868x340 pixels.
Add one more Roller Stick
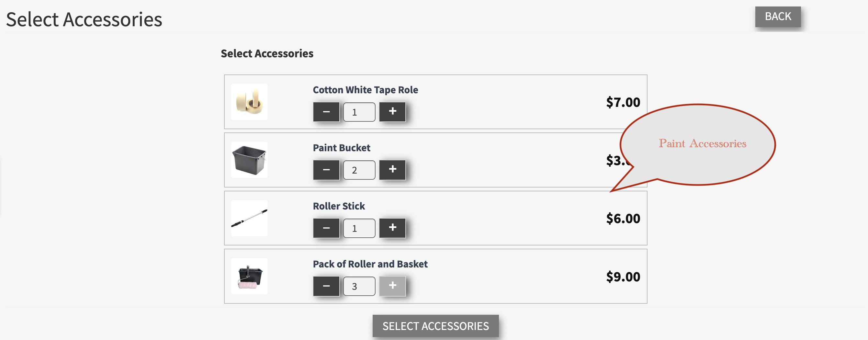click(392, 228)
